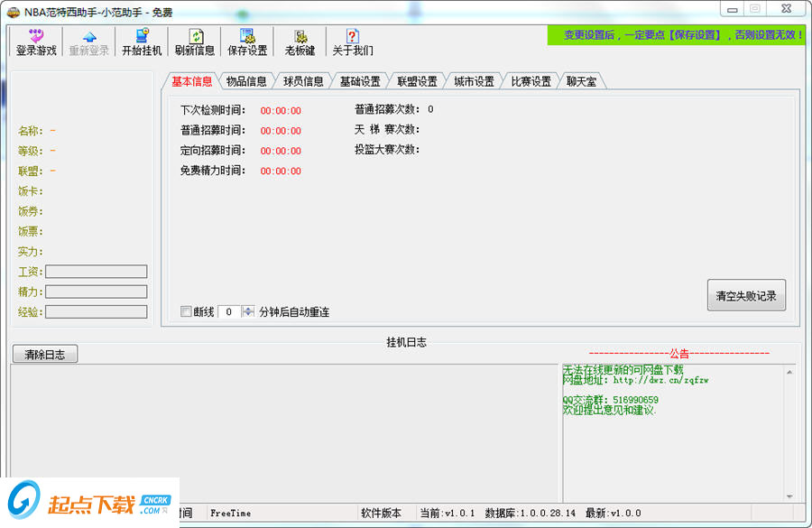打开基础设置选项卡

click(x=362, y=79)
